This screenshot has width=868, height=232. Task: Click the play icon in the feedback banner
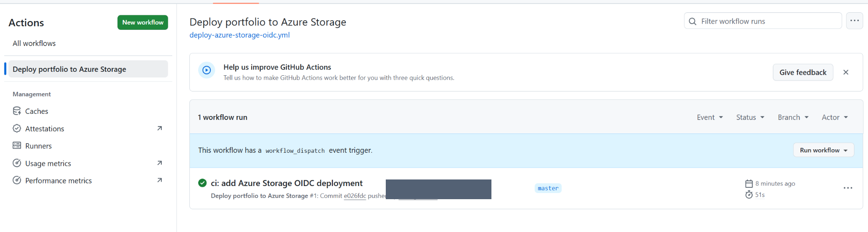click(206, 70)
